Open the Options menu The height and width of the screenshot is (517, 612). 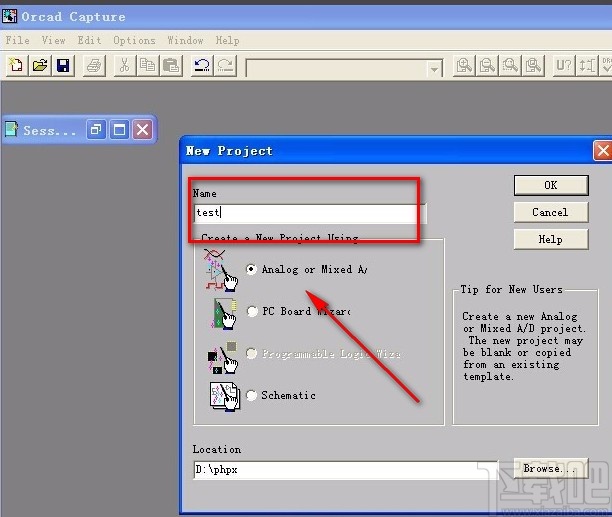tap(134, 40)
